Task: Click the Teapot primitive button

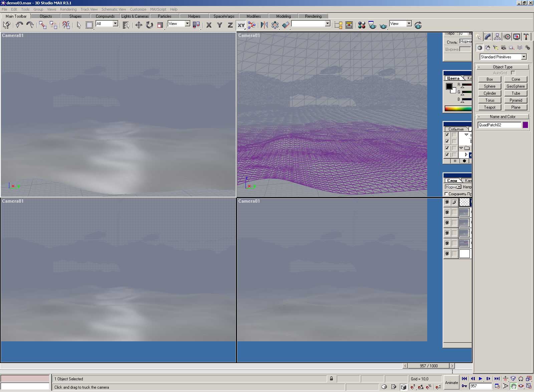Action: point(490,107)
